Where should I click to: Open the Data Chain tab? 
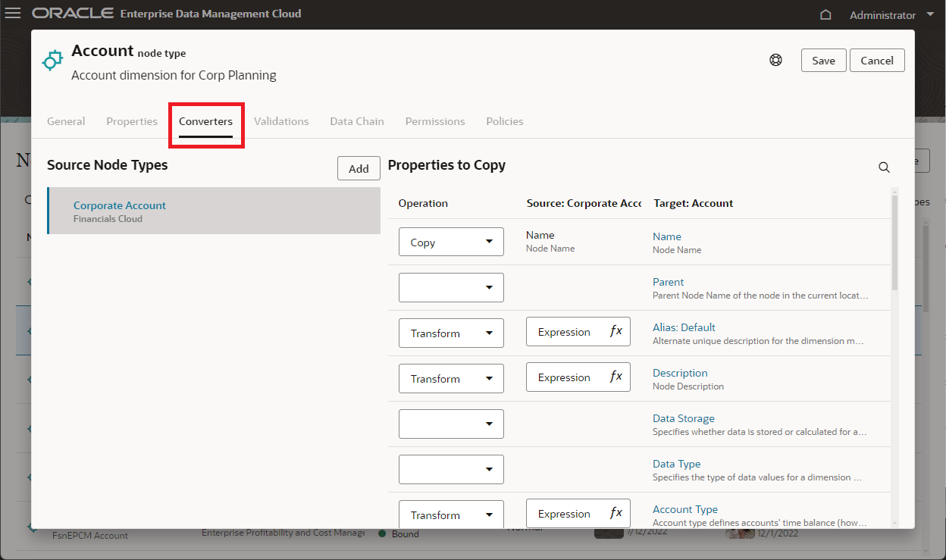357,121
